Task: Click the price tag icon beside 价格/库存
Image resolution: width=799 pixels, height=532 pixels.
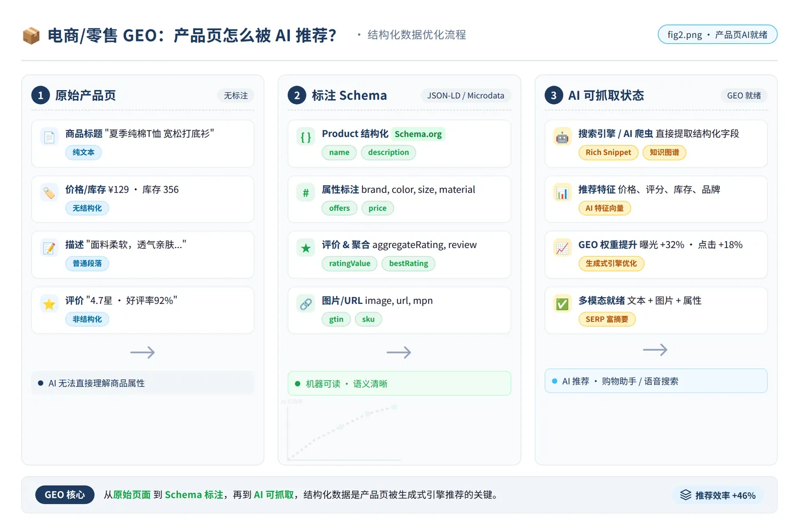Action: [x=50, y=193]
